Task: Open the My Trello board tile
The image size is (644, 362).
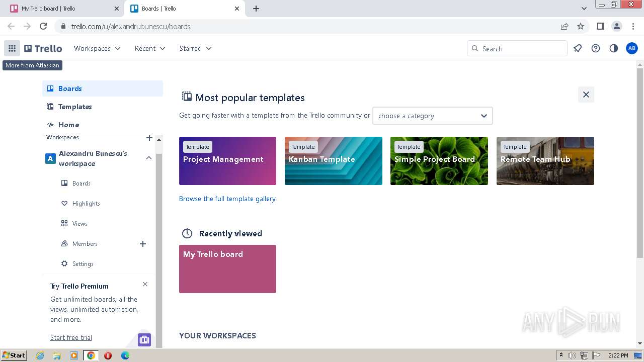Action: point(227,269)
